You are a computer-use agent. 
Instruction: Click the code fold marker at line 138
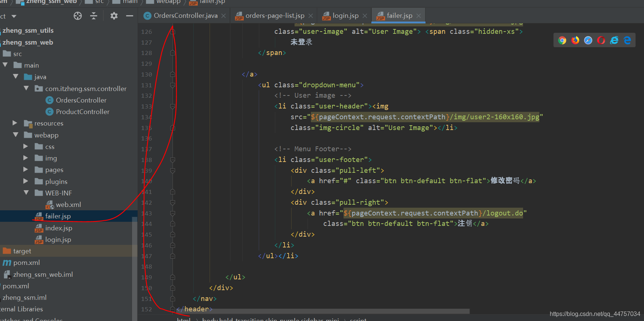click(172, 160)
